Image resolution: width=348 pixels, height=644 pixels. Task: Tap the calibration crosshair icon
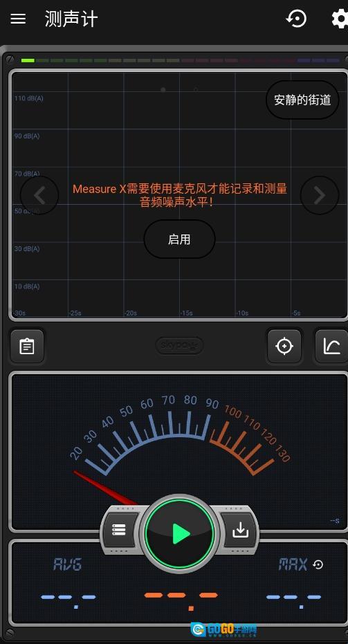tap(284, 347)
